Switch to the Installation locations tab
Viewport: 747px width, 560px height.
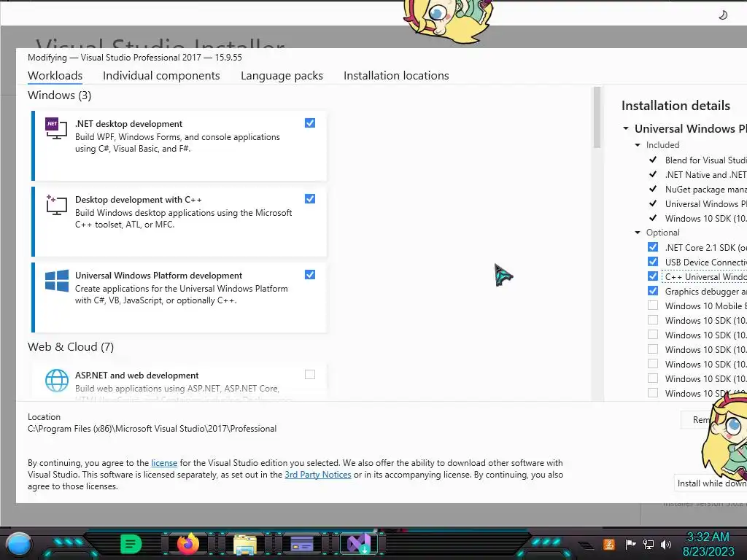tap(396, 75)
